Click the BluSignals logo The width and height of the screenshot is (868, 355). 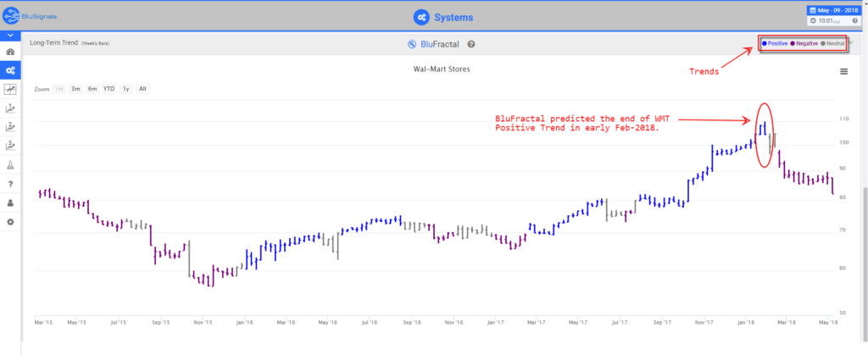pos(29,16)
